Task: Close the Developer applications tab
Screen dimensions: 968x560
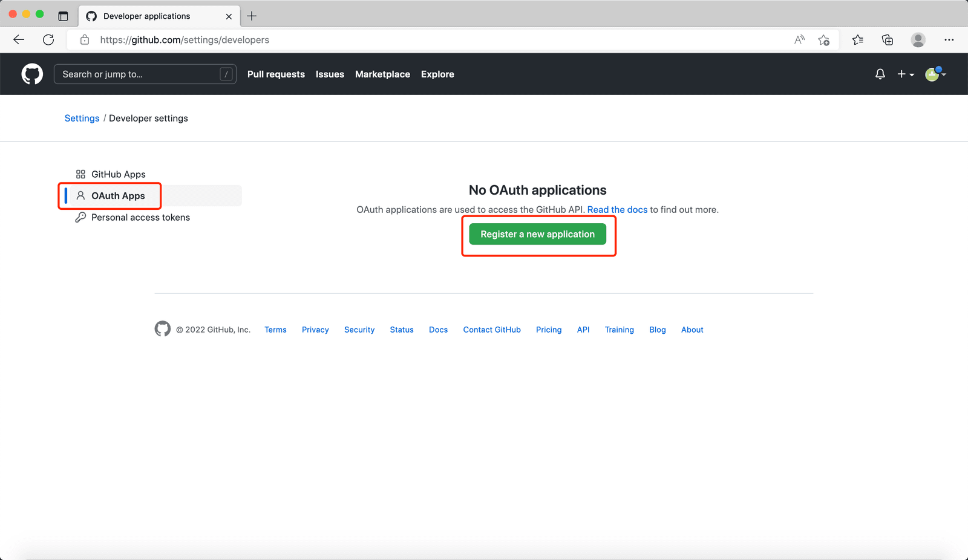Action: [229, 16]
